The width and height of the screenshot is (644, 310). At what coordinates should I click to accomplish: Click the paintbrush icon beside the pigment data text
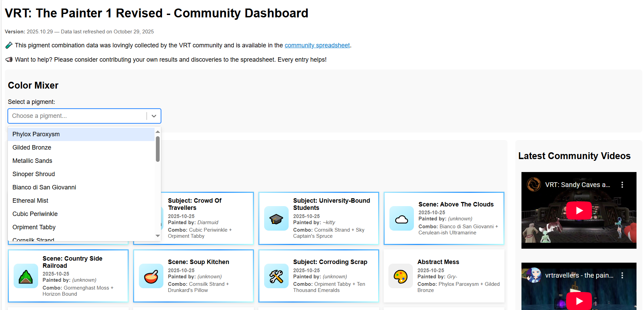pyautogui.click(x=9, y=45)
